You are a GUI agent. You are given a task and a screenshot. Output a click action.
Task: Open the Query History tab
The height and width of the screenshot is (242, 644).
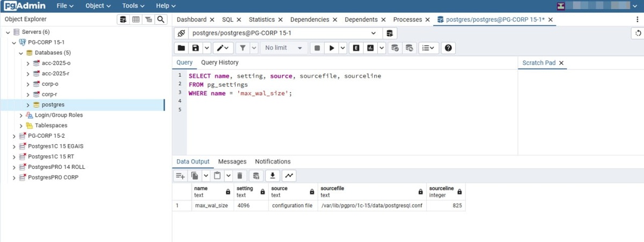click(220, 63)
